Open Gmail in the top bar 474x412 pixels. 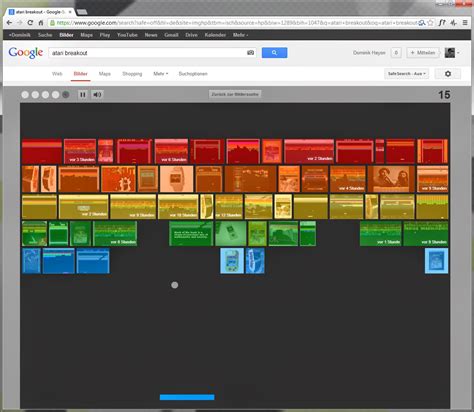click(171, 35)
